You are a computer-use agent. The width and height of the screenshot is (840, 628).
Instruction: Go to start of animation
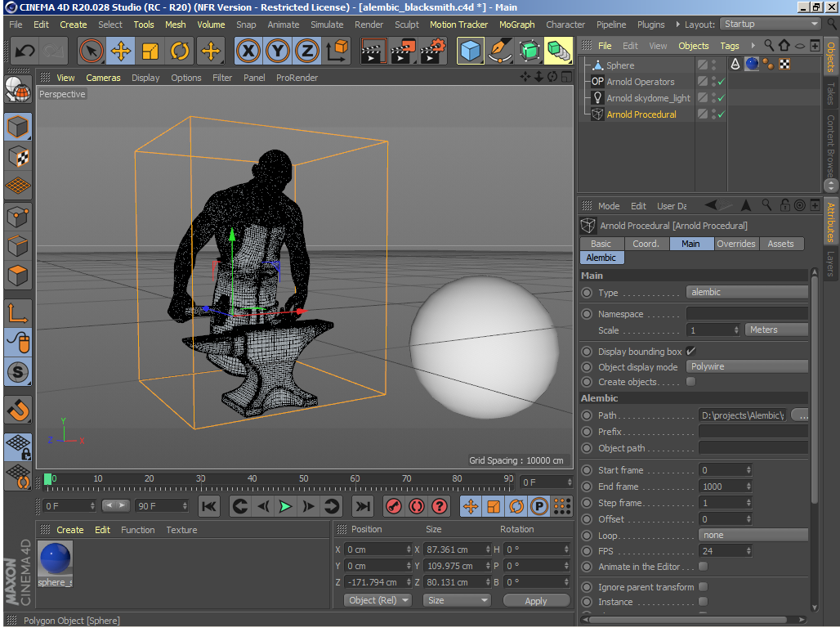pyautogui.click(x=209, y=506)
